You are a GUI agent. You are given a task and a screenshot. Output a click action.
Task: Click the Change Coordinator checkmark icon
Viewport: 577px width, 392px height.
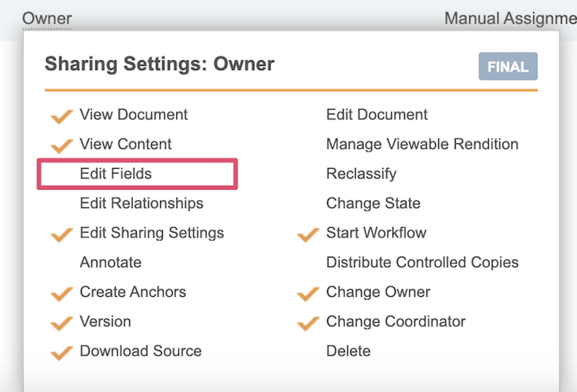click(x=308, y=323)
